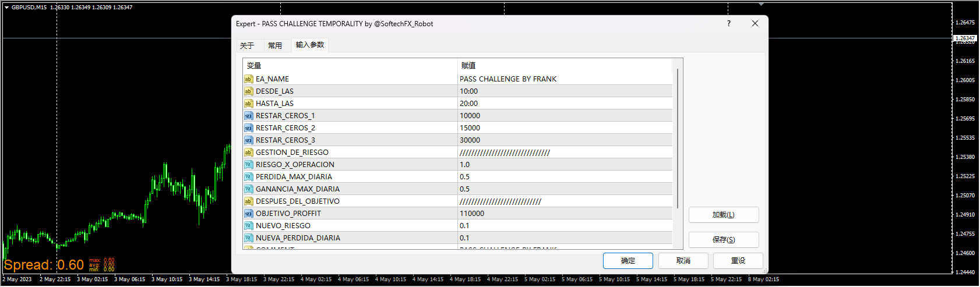The height and width of the screenshot is (287, 980).
Task: Click the parameter list vertical scrollbar
Action: point(677,139)
